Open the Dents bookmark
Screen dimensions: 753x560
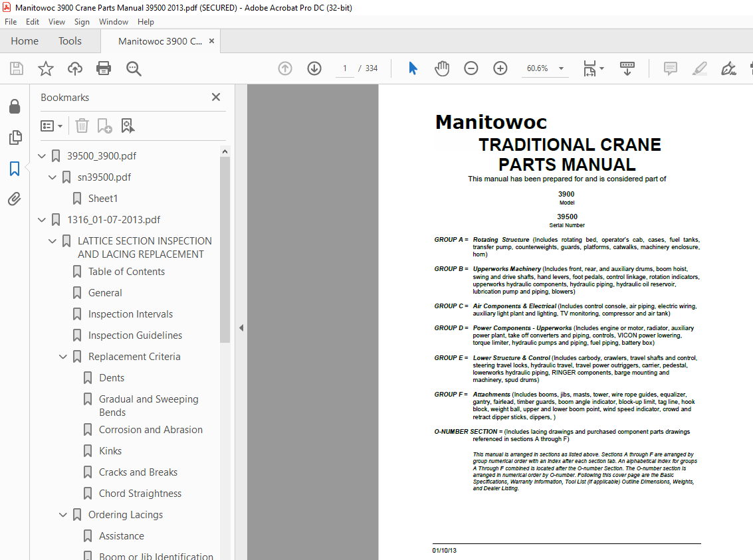pyautogui.click(x=112, y=378)
